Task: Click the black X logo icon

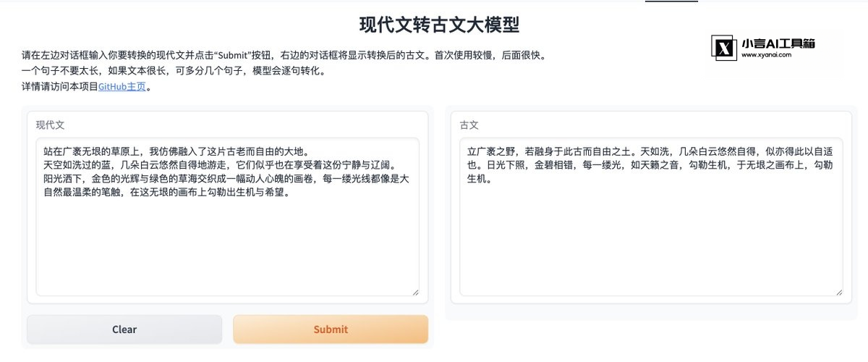Action: coord(724,49)
